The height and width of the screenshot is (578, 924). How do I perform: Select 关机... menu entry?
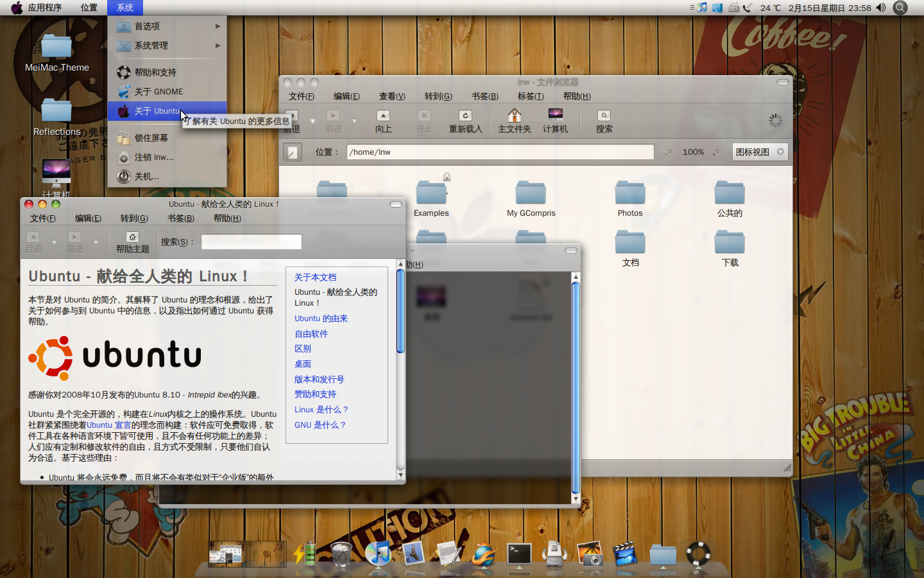pos(167,177)
